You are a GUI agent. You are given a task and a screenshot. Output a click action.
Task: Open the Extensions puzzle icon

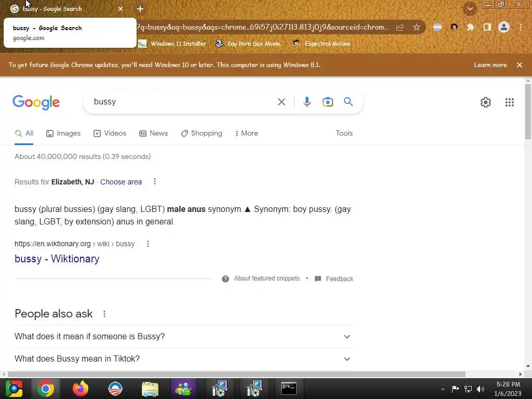[x=470, y=27]
